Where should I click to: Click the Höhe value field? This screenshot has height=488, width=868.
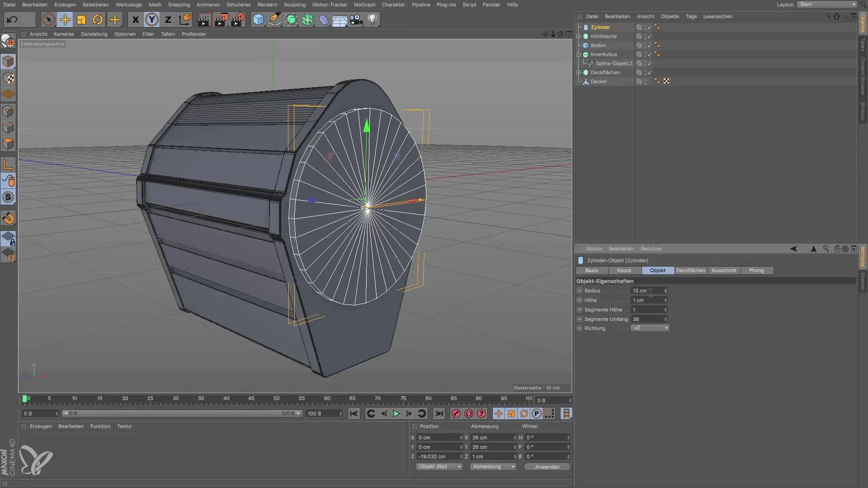tap(647, 300)
